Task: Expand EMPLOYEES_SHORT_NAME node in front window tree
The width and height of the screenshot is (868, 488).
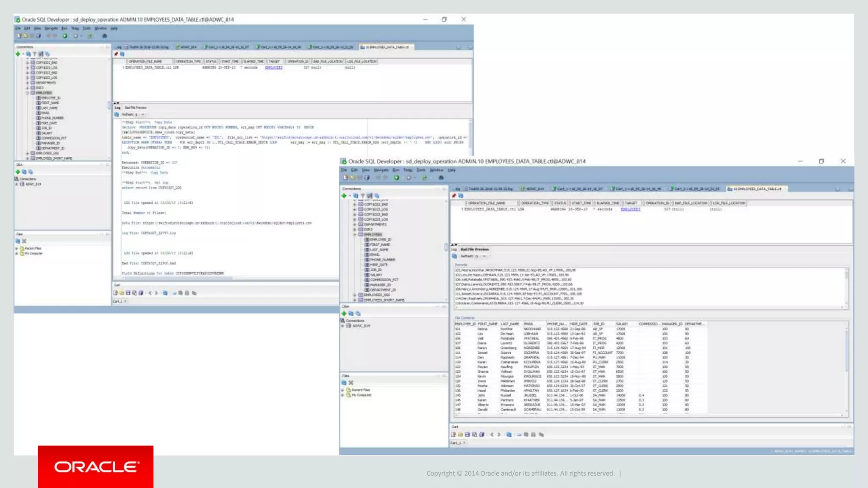Action: pyautogui.click(x=355, y=300)
